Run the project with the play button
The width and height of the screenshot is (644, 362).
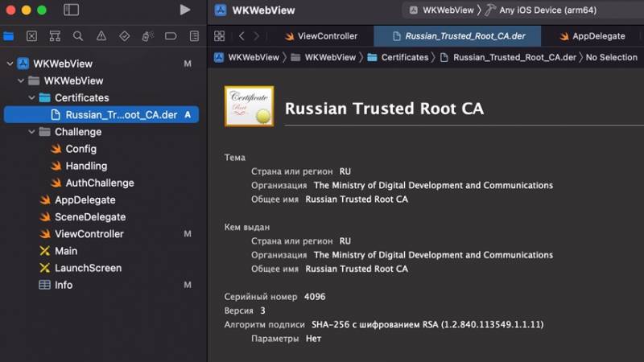(185, 10)
